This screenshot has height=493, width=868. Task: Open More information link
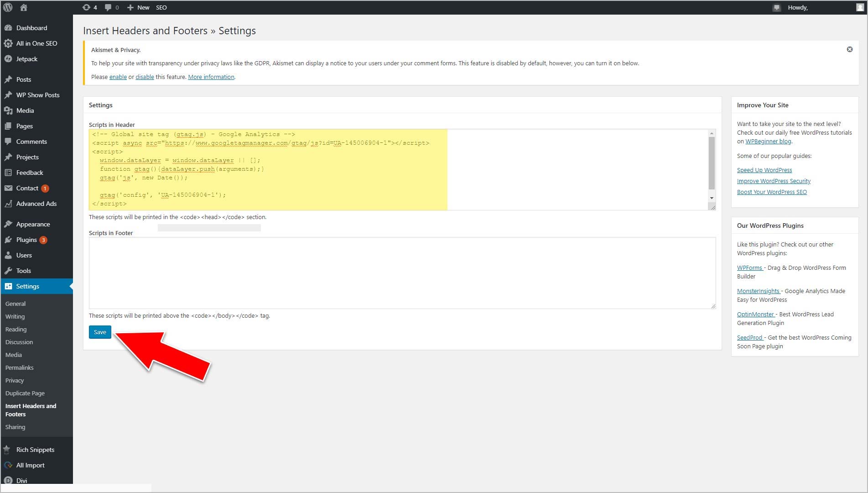click(211, 77)
